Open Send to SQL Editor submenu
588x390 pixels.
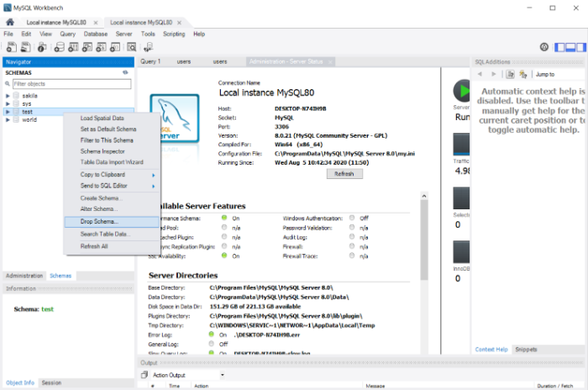click(x=112, y=186)
